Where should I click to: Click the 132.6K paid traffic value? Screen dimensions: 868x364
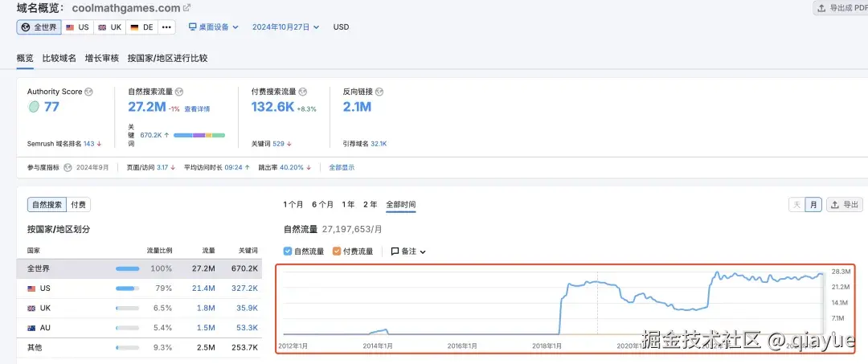coord(273,107)
